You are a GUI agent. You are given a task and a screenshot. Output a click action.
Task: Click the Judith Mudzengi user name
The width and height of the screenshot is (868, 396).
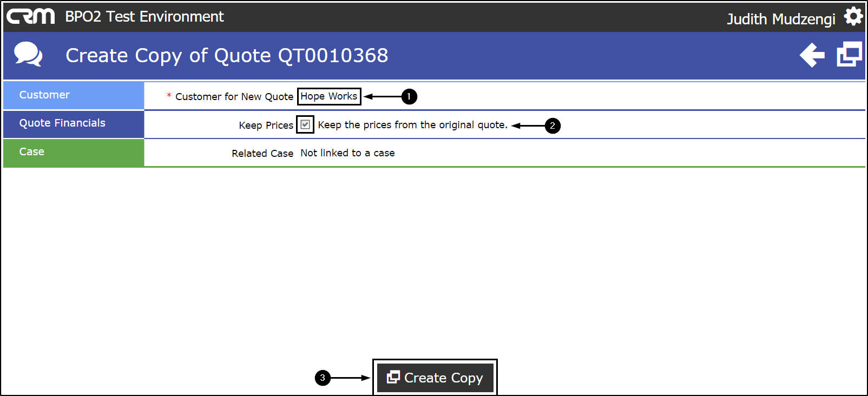[781, 19]
